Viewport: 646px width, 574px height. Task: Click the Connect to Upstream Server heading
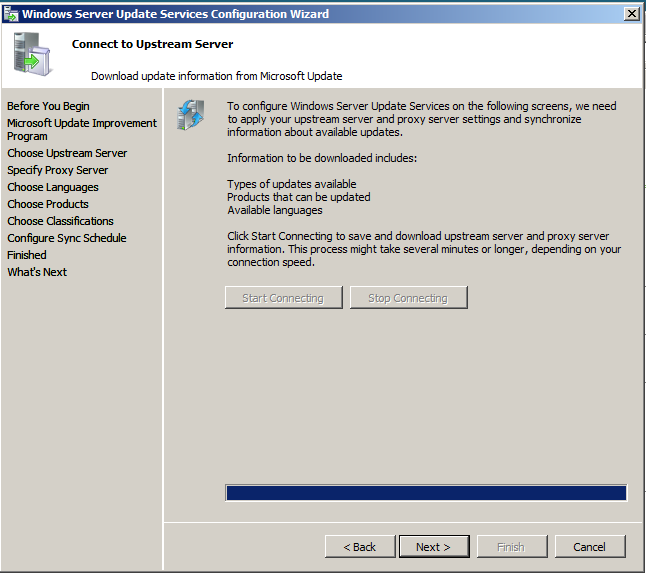tap(152, 44)
